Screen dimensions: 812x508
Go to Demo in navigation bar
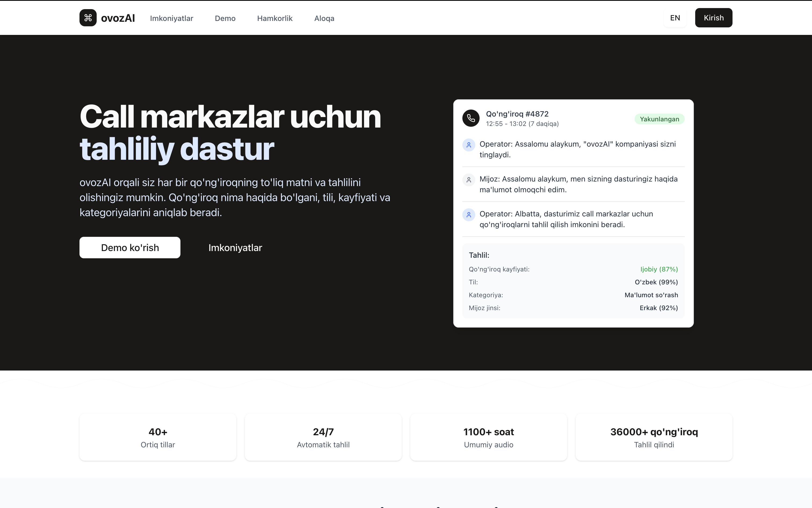point(225,19)
